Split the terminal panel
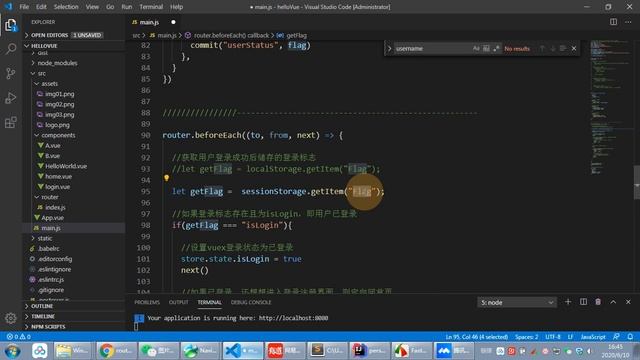Image resolution: width=640 pixels, height=360 pixels. tap(583, 302)
